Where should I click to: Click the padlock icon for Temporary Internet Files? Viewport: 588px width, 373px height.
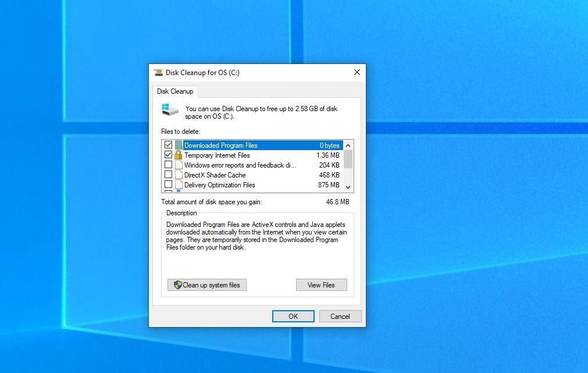pos(179,155)
